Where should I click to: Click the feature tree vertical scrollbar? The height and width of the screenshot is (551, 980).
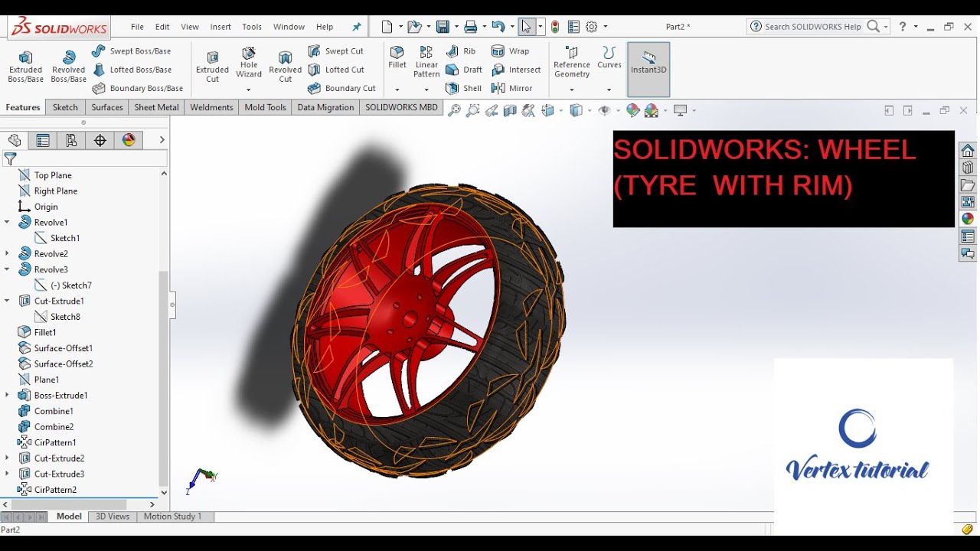(x=163, y=377)
